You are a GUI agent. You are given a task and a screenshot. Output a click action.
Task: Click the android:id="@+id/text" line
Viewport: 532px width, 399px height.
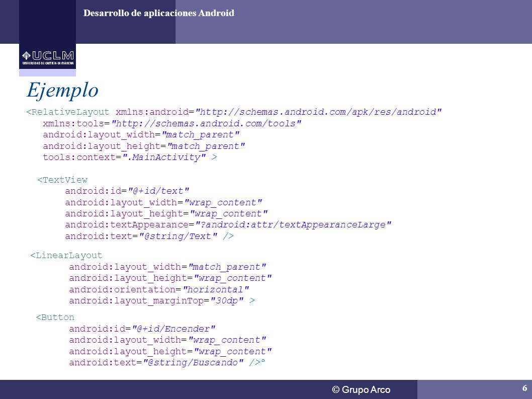pyautogui.click(x=127, y=191)
